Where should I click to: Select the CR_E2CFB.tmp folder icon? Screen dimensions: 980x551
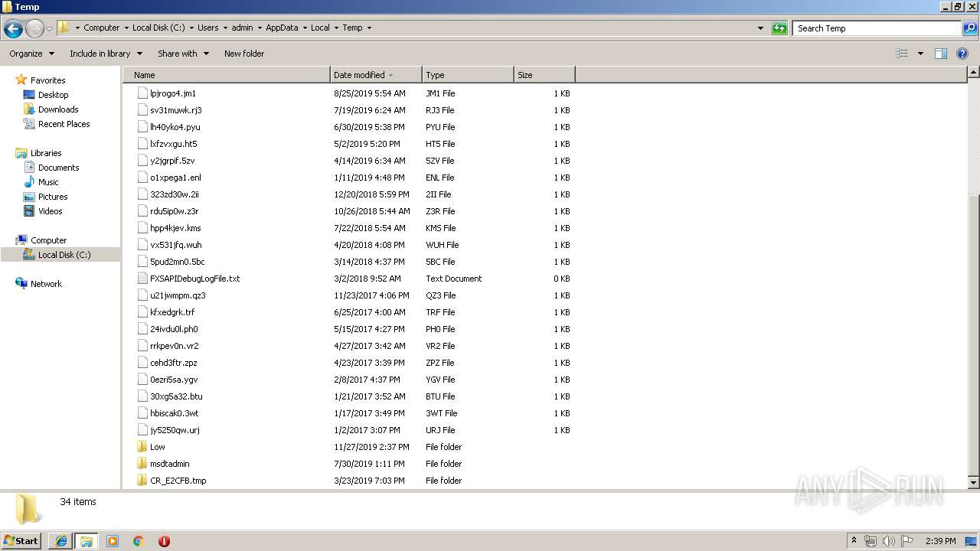pyautogui.click(x=142, y=481)
